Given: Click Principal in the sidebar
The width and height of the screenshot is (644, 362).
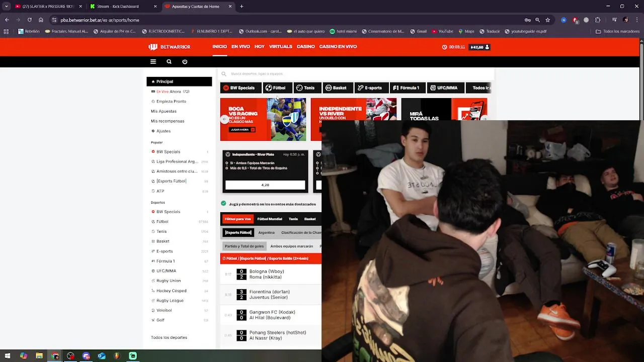Looking at the screenshot, I should pyautogui.click(x=179, y=81).
